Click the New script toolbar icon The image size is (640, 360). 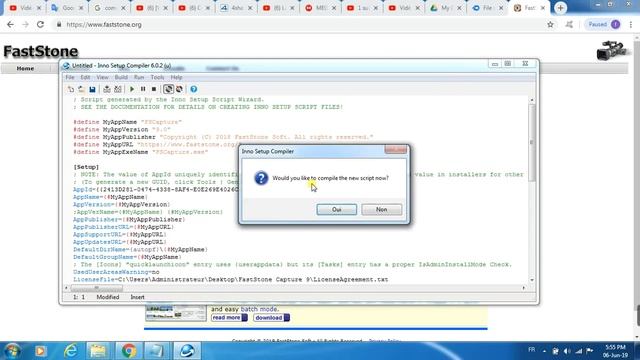click(x=71, y=89)
